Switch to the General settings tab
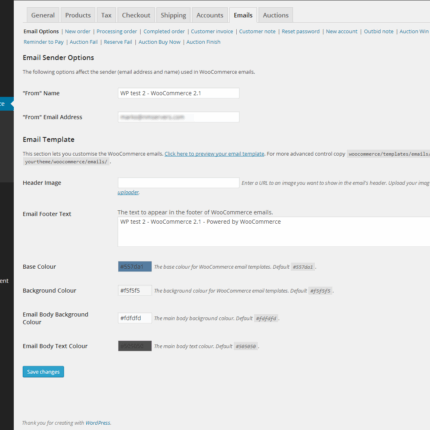Viewport: 430px width, 430px height. click(43, 15)
